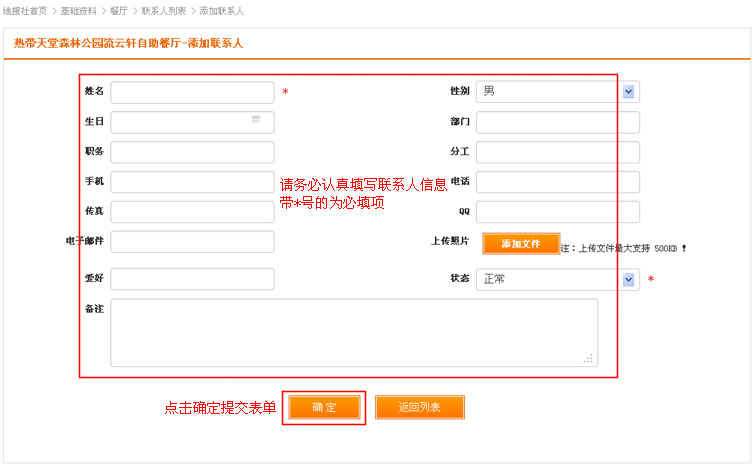755x473 pixels.
Task: Focus the 传真 text field
Action: coord(192,212)
